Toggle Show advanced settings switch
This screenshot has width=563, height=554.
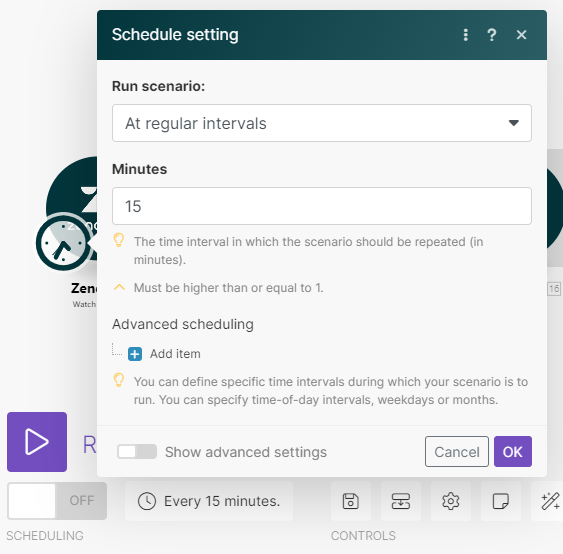(137, 452)
